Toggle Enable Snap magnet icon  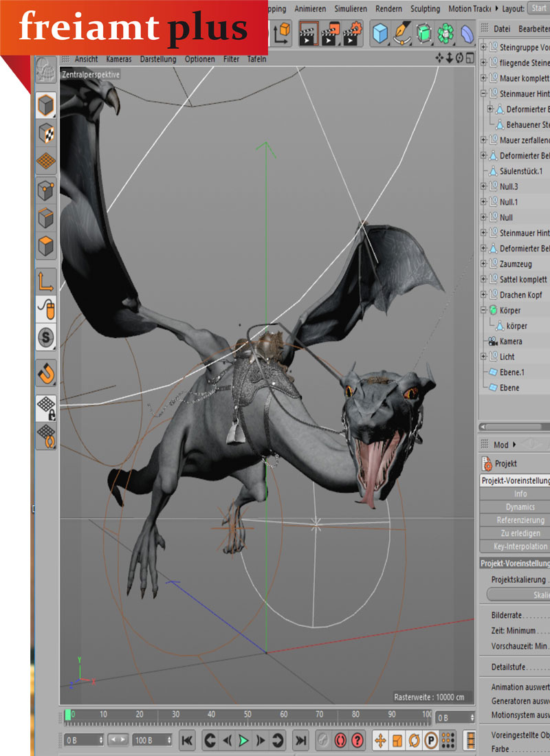pyautogui.click(x=46, y=373)
